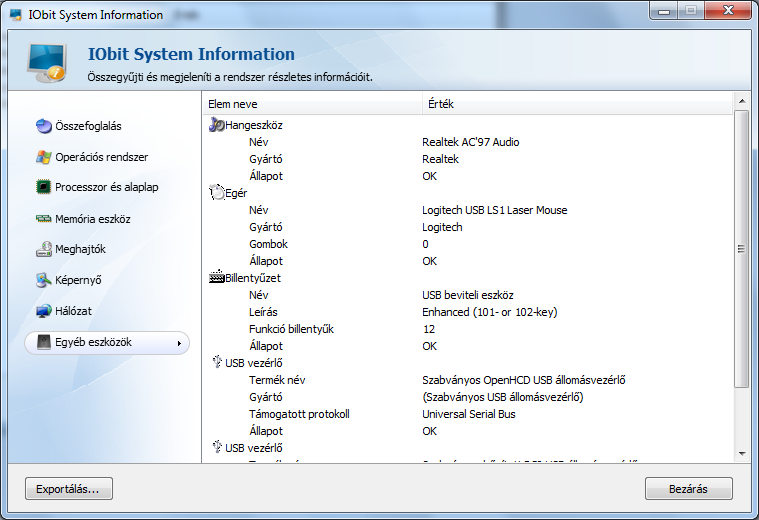Open the Operációs rendszer section
The width and height of the screenshot is (759, 520).
(x=102, y=157)
